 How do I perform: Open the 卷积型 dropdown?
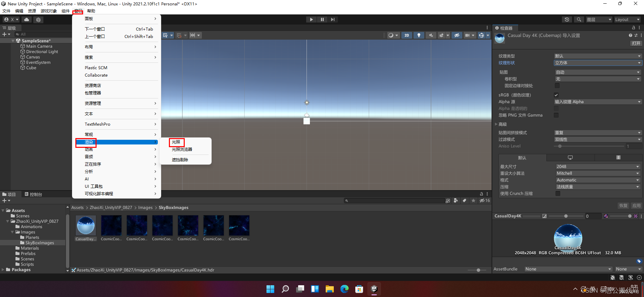pyautogui.click(x=598, y=79)
